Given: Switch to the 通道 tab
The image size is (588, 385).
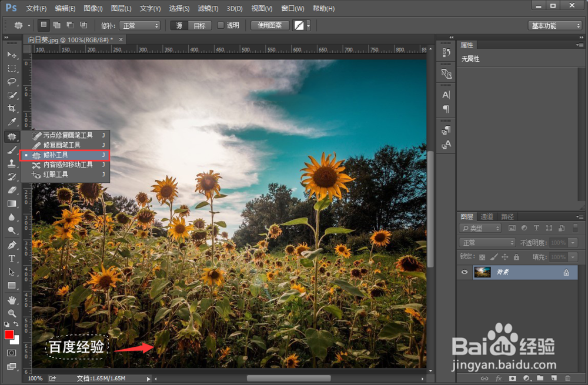Looking at the screenshot, I should [487, 217].
